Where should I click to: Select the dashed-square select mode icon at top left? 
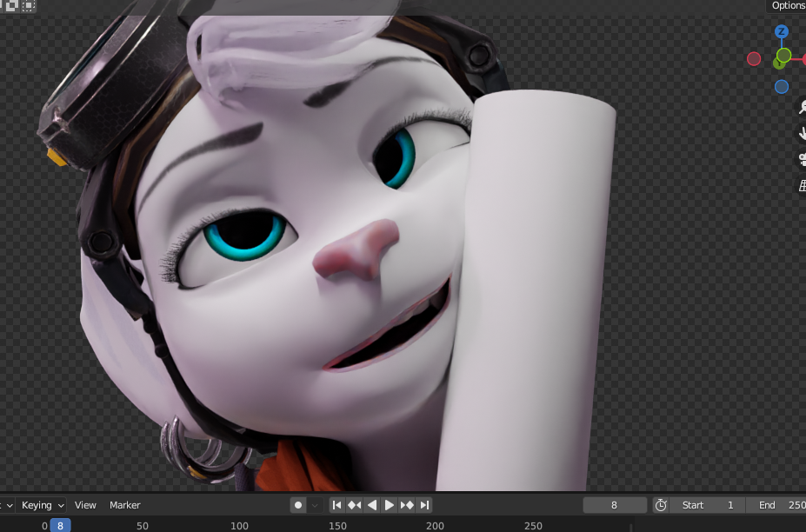tap(29, 6)
